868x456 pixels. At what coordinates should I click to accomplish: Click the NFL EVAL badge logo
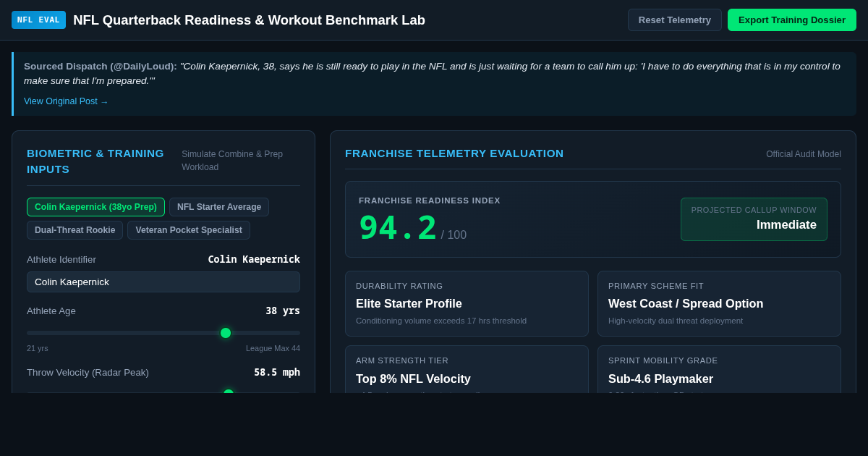tap(38, 20)
